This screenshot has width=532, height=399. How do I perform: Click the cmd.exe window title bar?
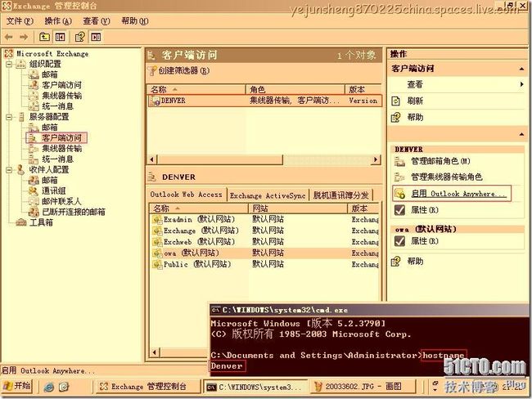(x=370, y=310)
